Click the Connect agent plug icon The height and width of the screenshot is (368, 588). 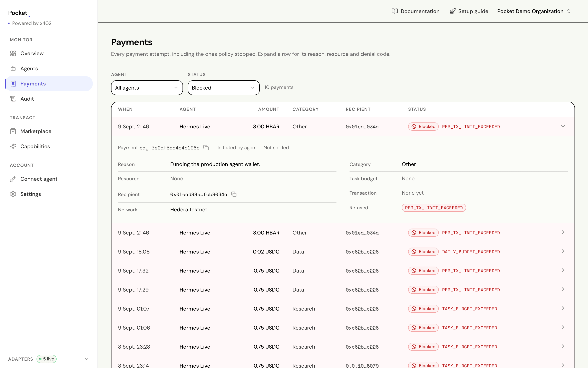(x=13, y=179)
